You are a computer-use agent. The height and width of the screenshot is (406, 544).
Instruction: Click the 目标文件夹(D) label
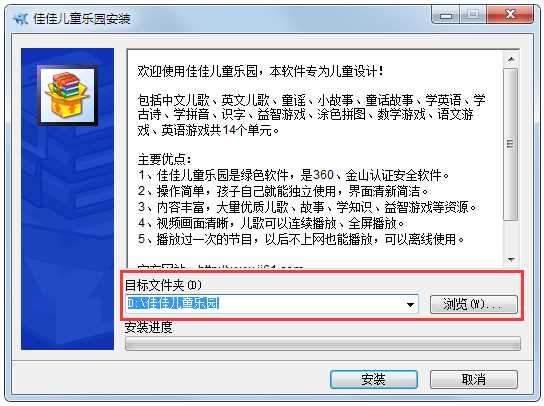[163, 285]
